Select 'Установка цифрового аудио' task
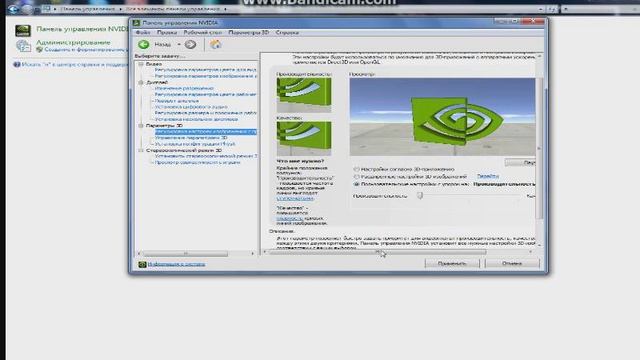Screen dimensions: 640x360 191,107
